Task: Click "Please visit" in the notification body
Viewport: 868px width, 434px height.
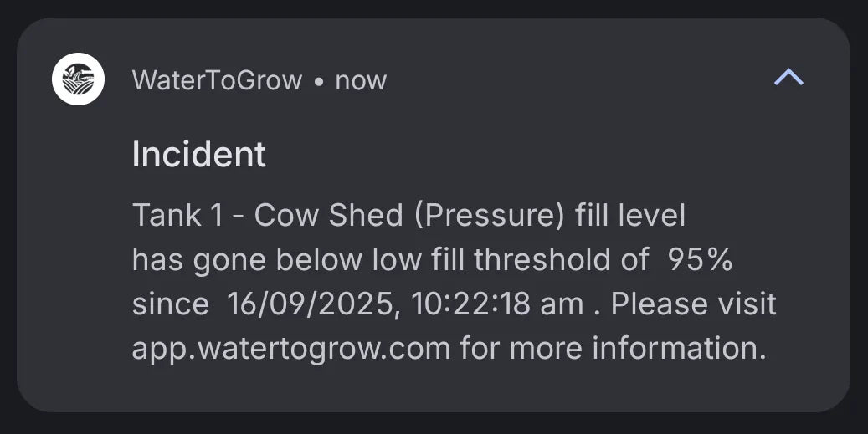Action: (x=693, y=304)
